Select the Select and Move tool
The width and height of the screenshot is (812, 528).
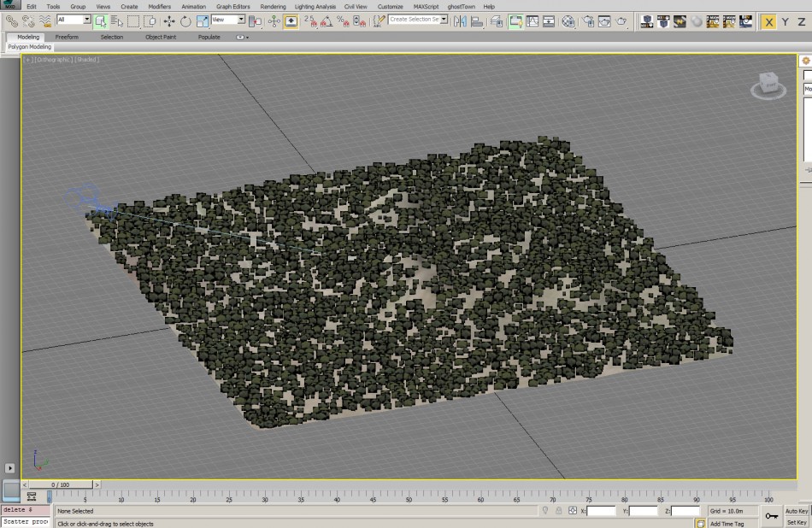pos(169,21)
